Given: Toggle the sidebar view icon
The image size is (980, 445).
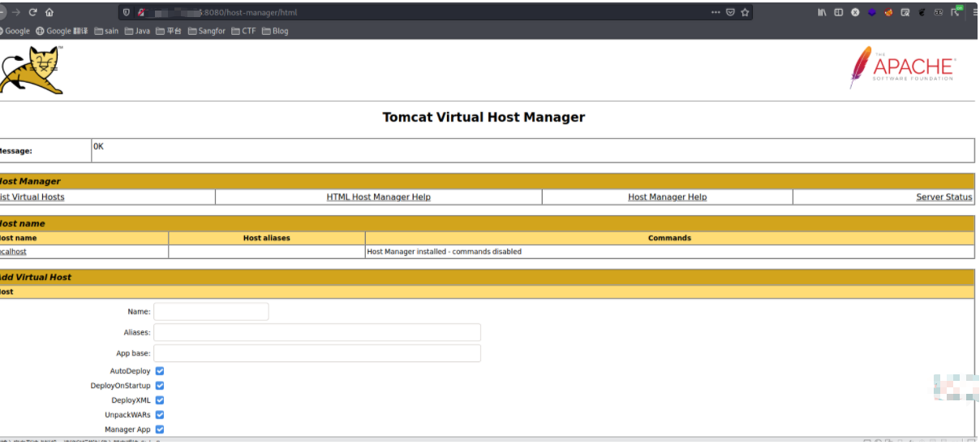Looking at the screenshot, I should click(x=839, y=12).
